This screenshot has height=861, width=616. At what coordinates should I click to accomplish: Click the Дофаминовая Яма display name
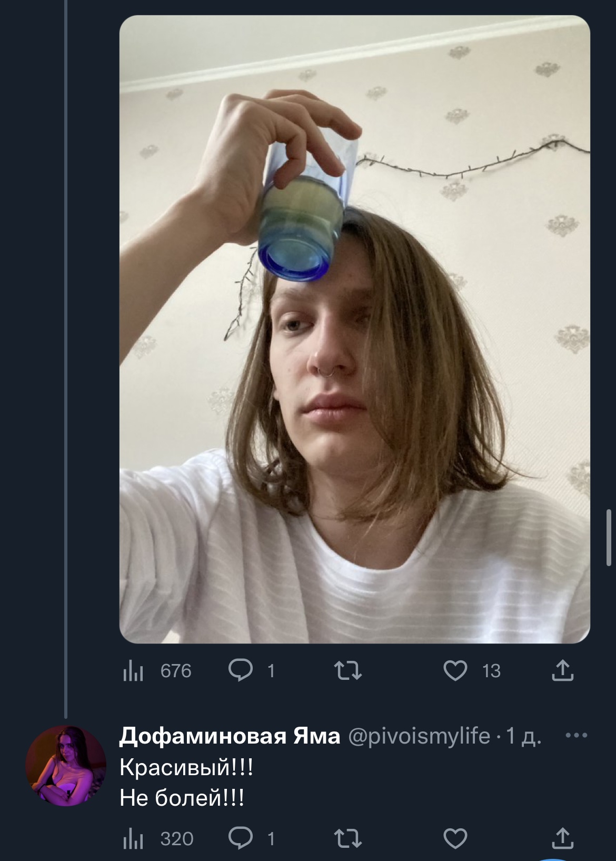[x=230, y=736]
